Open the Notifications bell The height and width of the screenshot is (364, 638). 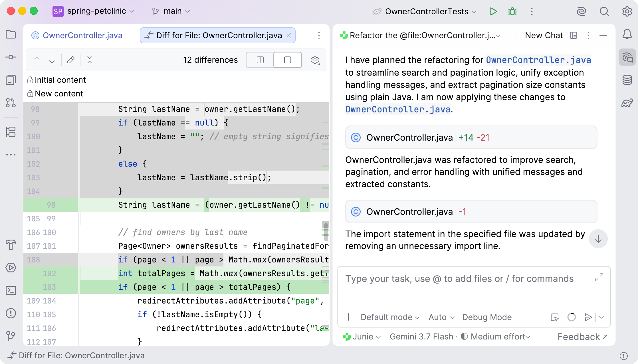point(627,35)
